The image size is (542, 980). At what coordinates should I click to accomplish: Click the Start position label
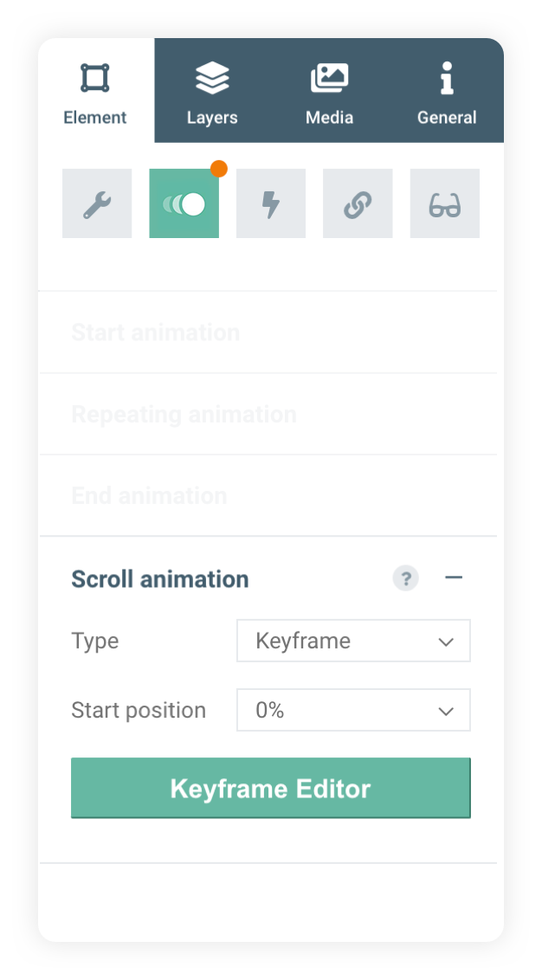139,710
